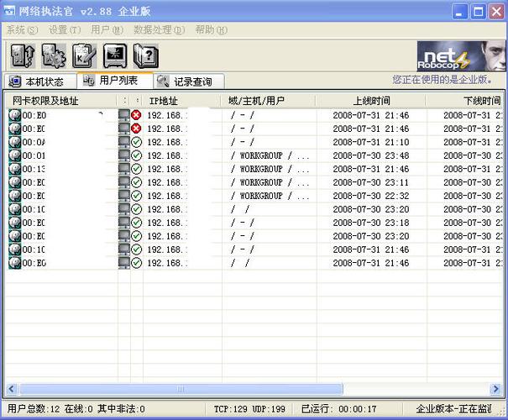Click green check status on 21:10 row

tap(136, 142)
